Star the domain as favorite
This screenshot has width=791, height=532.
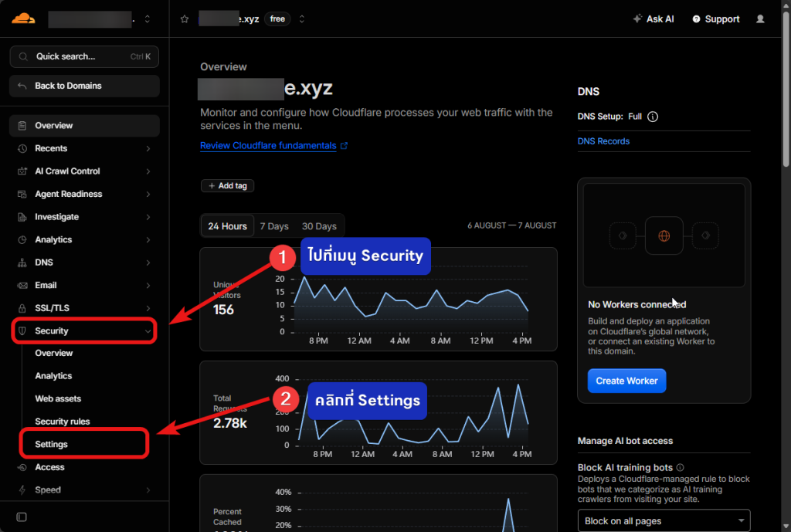185,19
